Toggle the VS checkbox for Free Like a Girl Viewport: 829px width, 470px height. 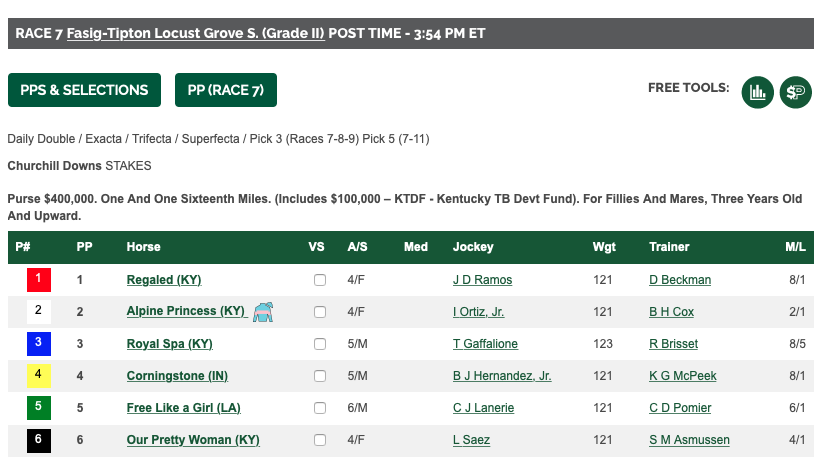[x=319, y=408]
